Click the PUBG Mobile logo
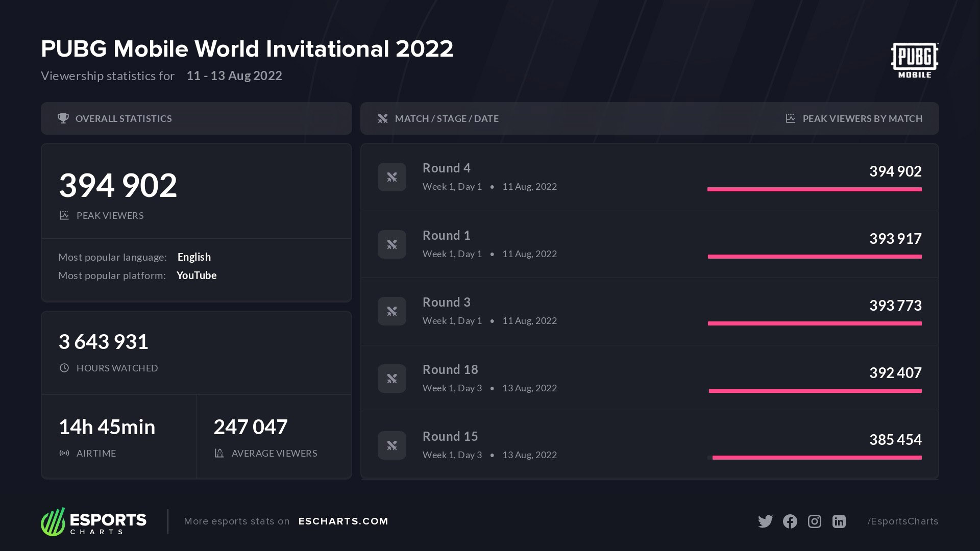Viewport: 980px width, 551px height. [914, 60]
